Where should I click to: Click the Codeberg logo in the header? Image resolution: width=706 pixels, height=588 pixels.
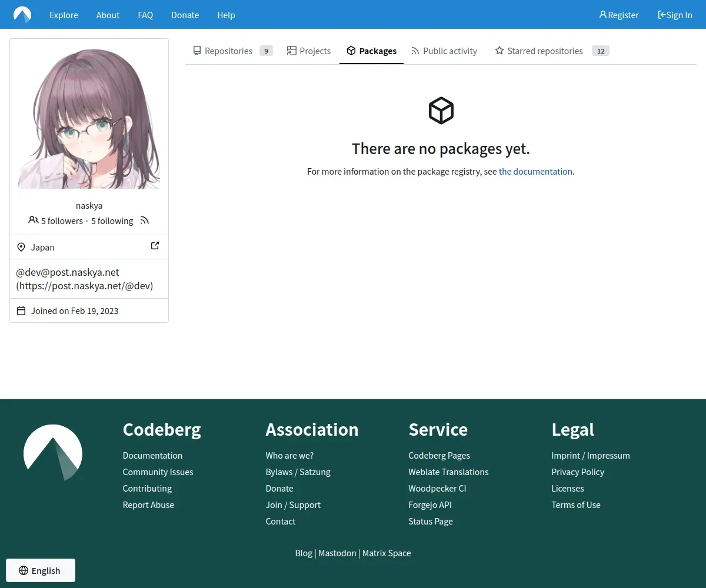pos(22,15)
